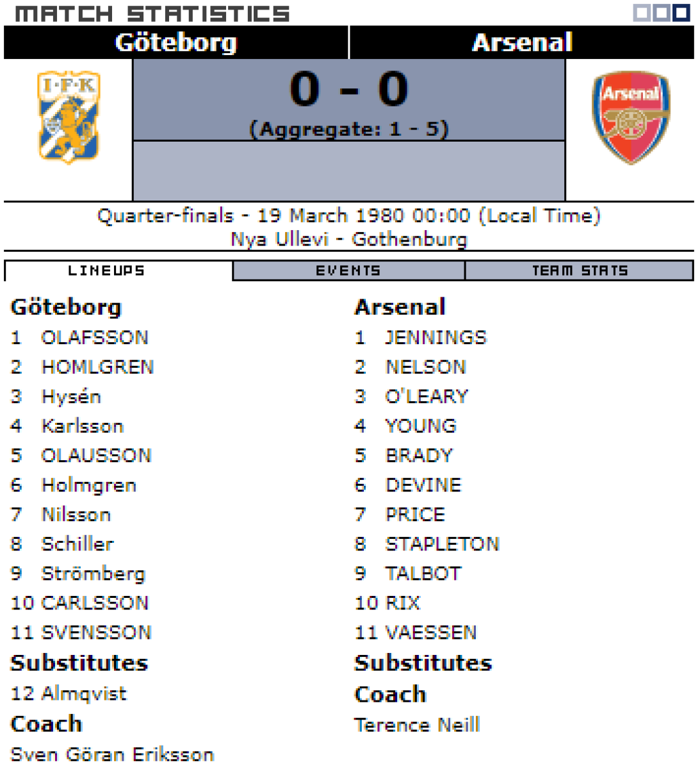Open Stapleton's player entry

click(442, 544)
